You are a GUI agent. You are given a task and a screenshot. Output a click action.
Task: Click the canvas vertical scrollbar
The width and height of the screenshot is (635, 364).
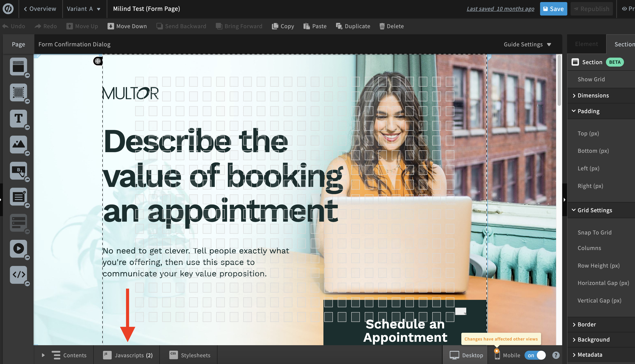coord(559,80)
